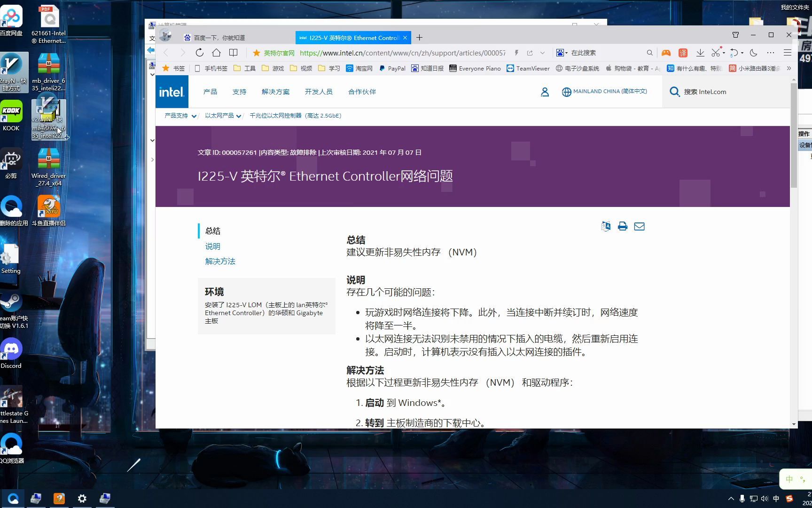The image size is (812, 508).
Task: Click the scissors screenshot tool icon
Action: coord(716,53)
